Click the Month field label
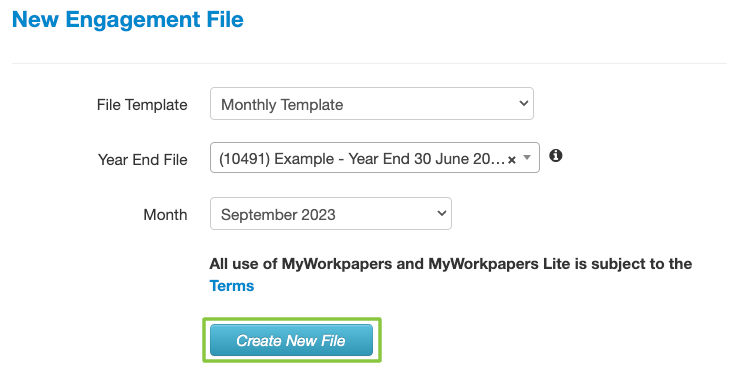Viewport: 736px width, 368px height. pos(165,215)
